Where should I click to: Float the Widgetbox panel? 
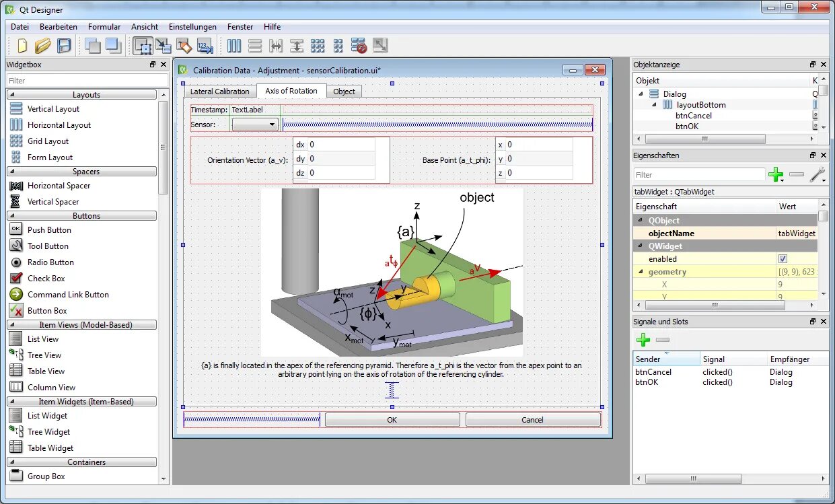point(153,65)
